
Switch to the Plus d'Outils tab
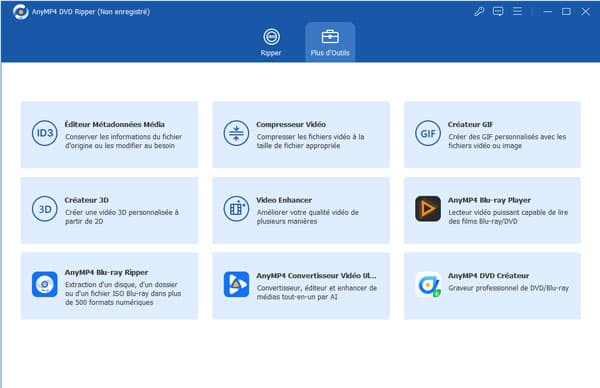330,42
